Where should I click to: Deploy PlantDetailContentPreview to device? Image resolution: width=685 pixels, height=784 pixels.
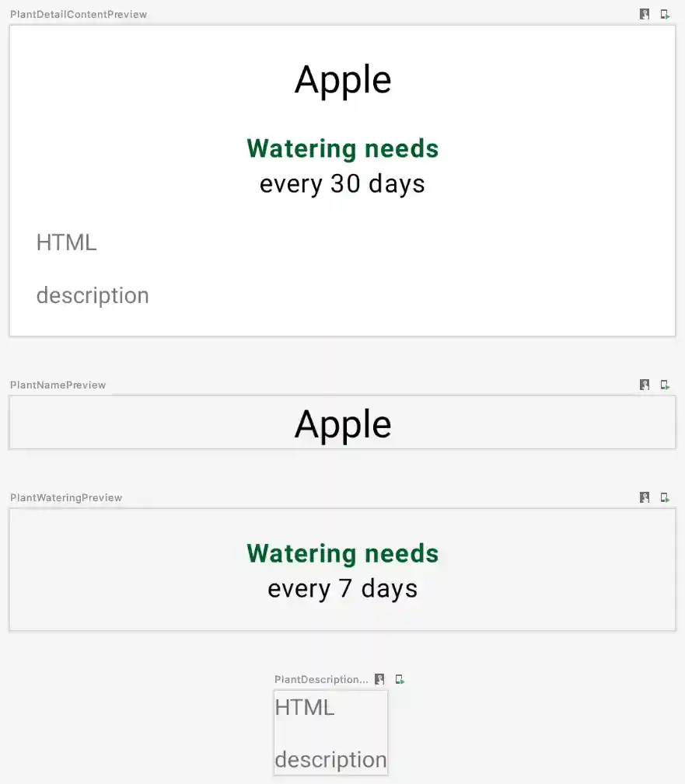point(665,14)
